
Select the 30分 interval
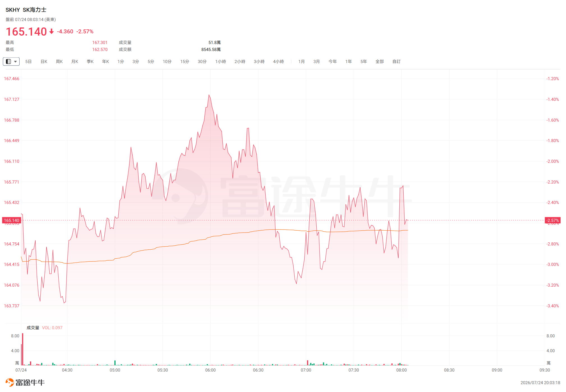click(202, 61)
